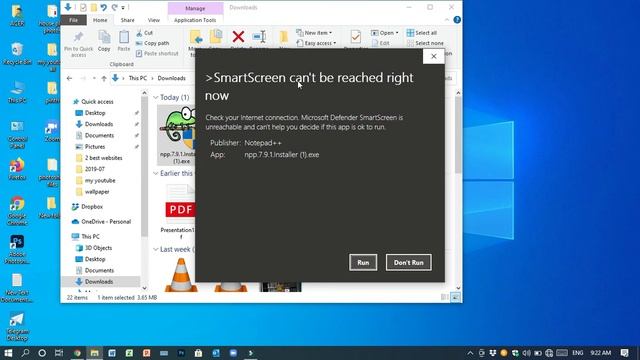This screenshot has width=640, height=360.
Task: Open the Application Tools tab
Action: pyautogui.click(x=195, y=20)
